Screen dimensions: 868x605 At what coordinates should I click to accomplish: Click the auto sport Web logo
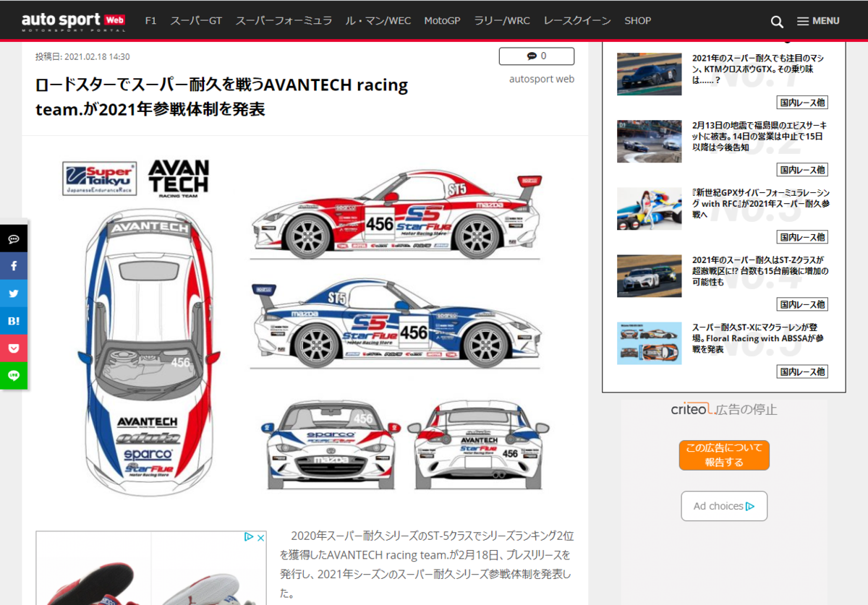(74, 21)
